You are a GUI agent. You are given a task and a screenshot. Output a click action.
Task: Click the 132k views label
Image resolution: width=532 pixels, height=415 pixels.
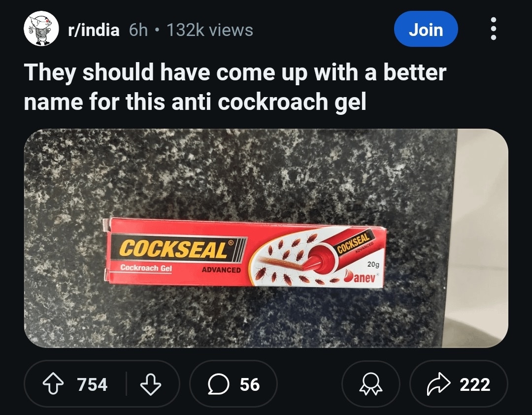click(210, 30)
